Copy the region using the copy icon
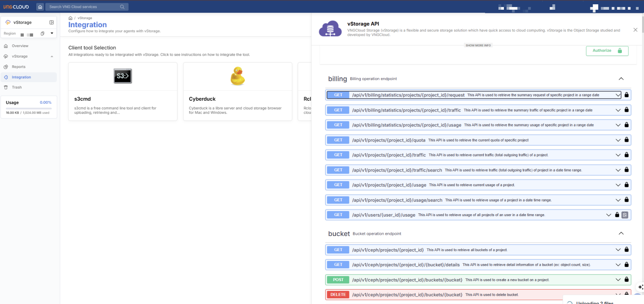This screenshot has height=304, width=644. coord(42,33)
